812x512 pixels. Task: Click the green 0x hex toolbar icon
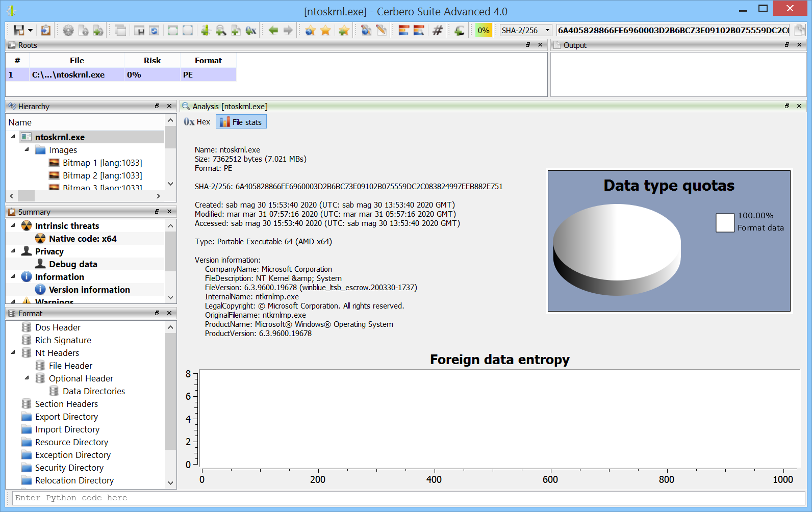251,30
